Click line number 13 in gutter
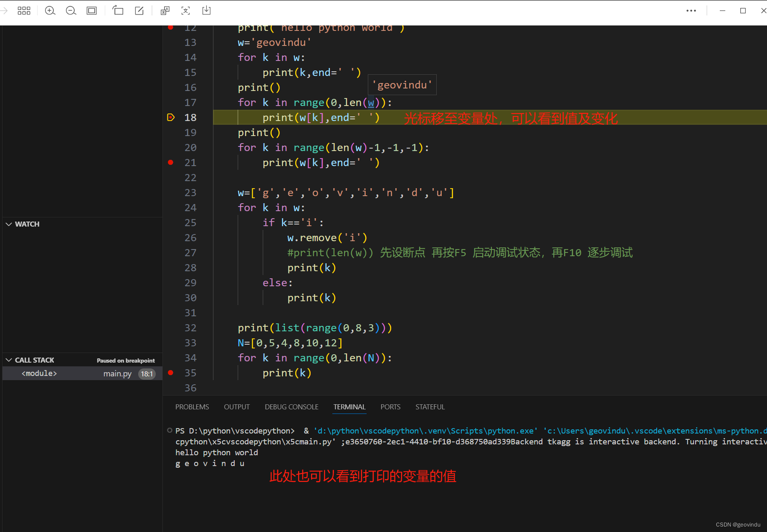 click(x=190, y=43)
